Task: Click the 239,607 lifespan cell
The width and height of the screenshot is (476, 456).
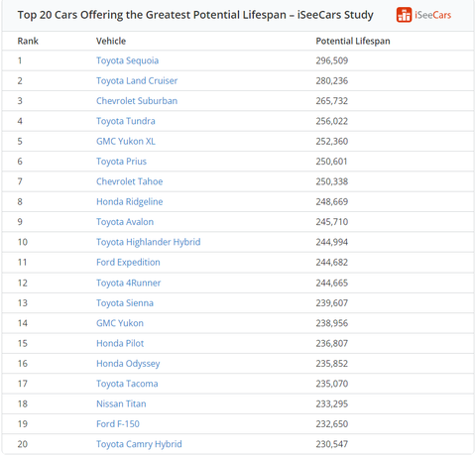Action: [332, 303]
